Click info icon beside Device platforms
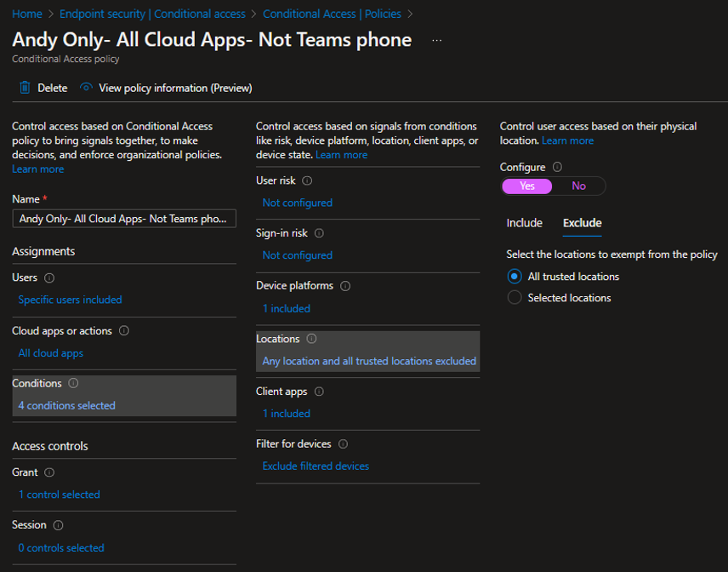Image resolution: width=728 pixels, height=572 pixels. (x=345, y=286)
